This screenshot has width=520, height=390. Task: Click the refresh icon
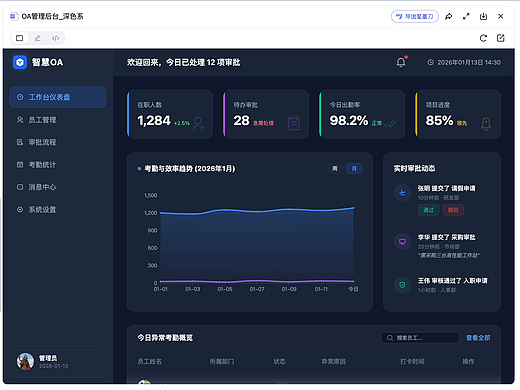tap(483, 38)
